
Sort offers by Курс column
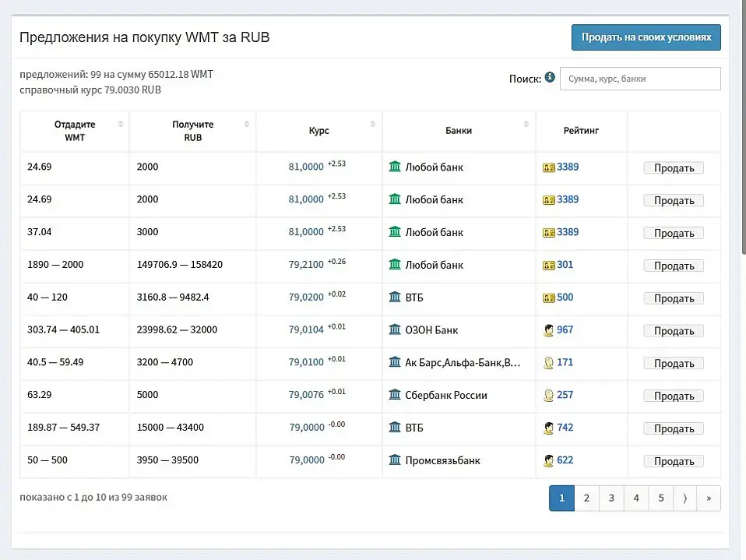point(319,131)
